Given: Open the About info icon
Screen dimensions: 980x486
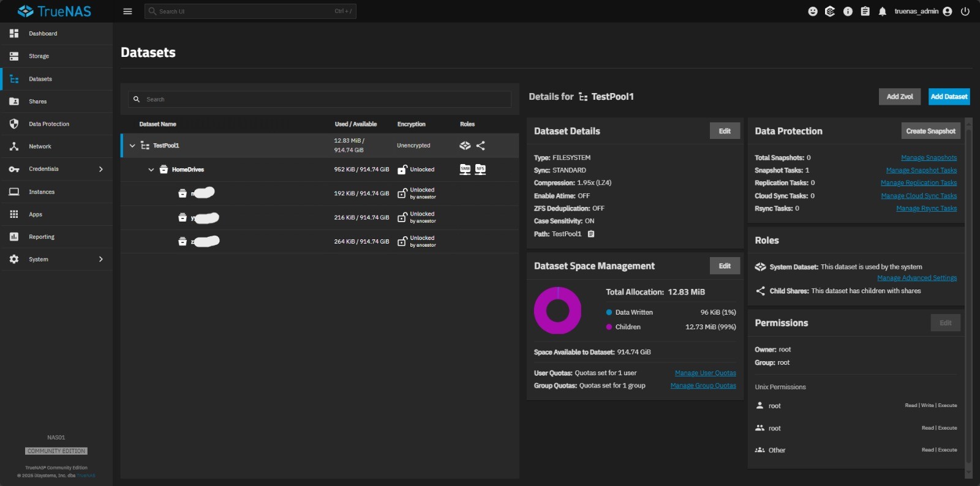Looking at the screenshot, I should [848, 11].
